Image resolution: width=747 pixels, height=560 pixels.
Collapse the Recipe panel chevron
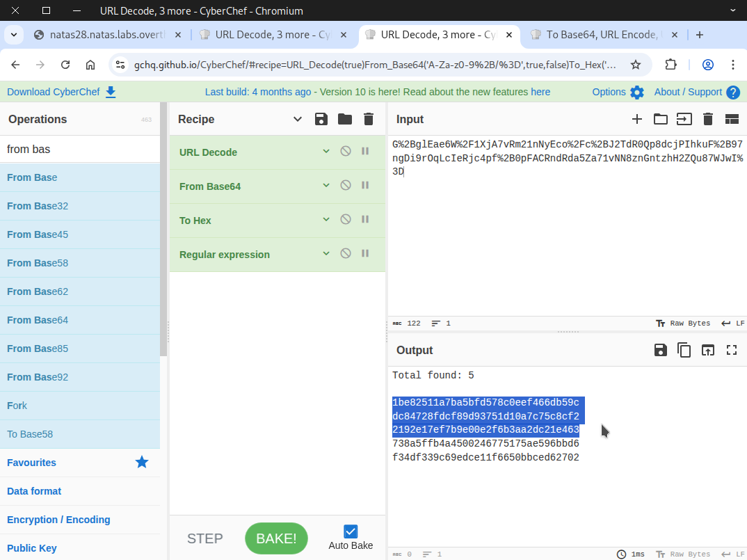298,119
